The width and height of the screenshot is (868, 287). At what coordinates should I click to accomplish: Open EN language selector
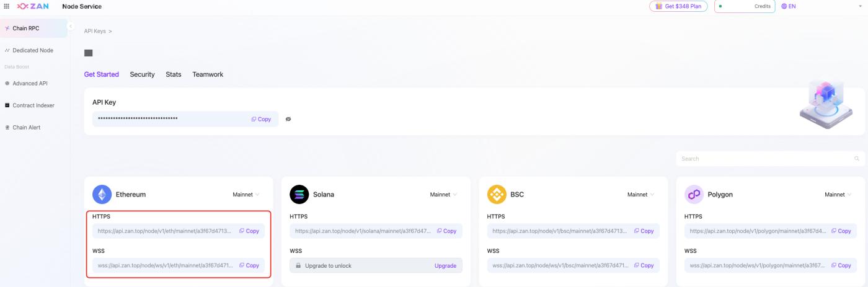788,6
